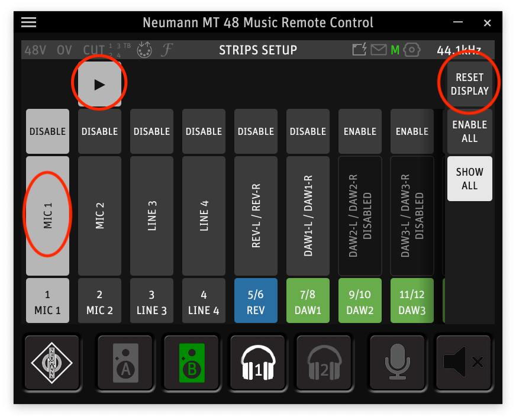
Task: Enable the DAW3 strip
Action: [x=412, y=131]
